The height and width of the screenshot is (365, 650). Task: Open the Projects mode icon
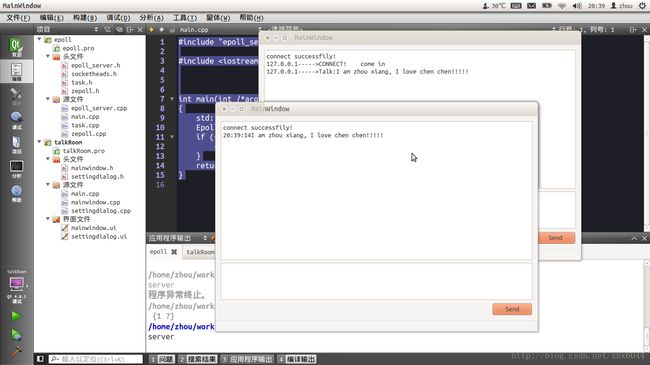tap(16, 144)
